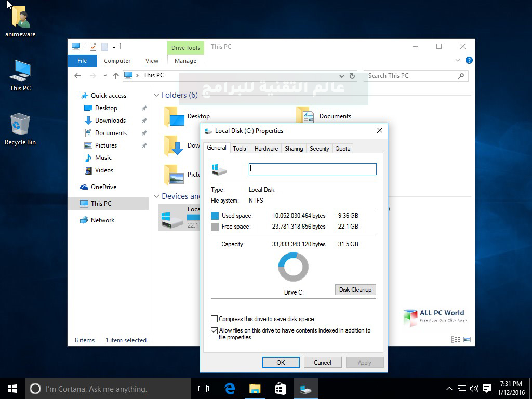The width and height of the screenshot is (532, 399).
Task: Click the drive label text field
Action: click(x=312, y=168)
